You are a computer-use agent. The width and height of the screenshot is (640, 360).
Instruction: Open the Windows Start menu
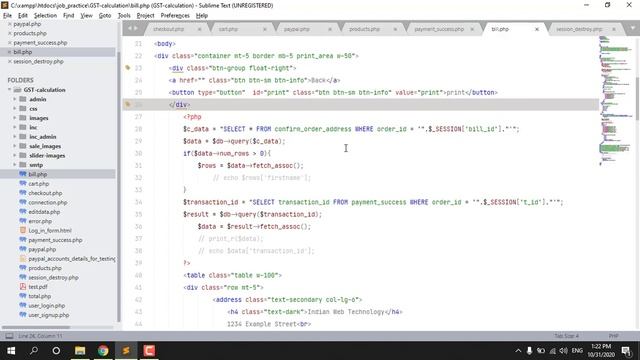[x=11, y=351]
